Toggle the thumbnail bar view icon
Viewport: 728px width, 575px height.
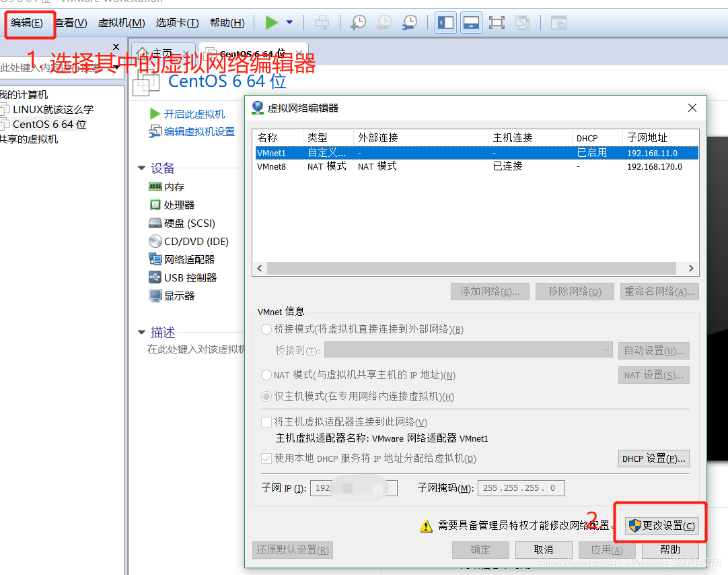click(x=471, y=23)
